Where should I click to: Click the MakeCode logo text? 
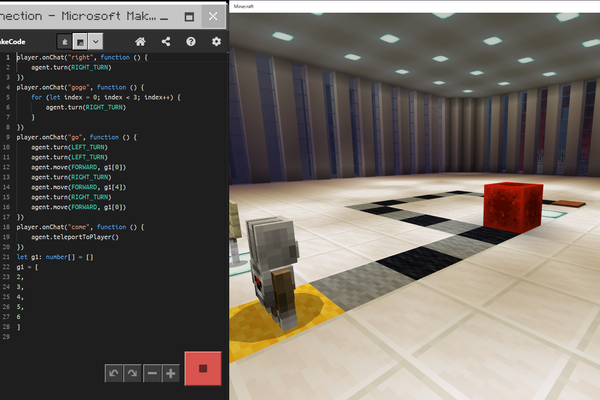pyautogui.click(x=12, y=42)
